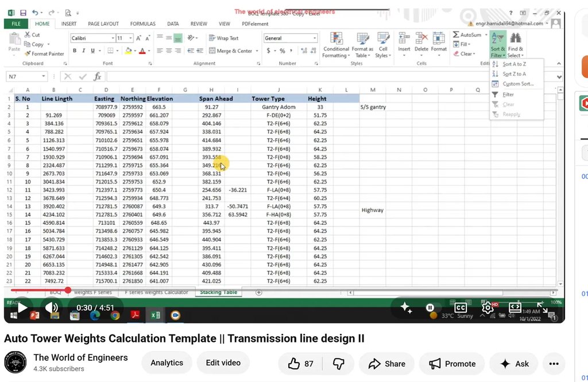Click the dollar Accounting Number Format icon
Viewport: 588px width, 382px height.
tap(269, 50)
